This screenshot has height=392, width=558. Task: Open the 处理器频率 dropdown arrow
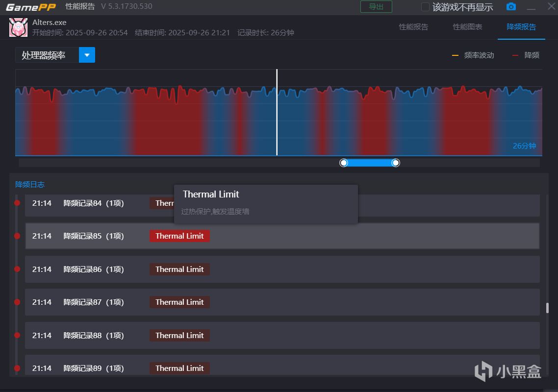tap(87, 55)
